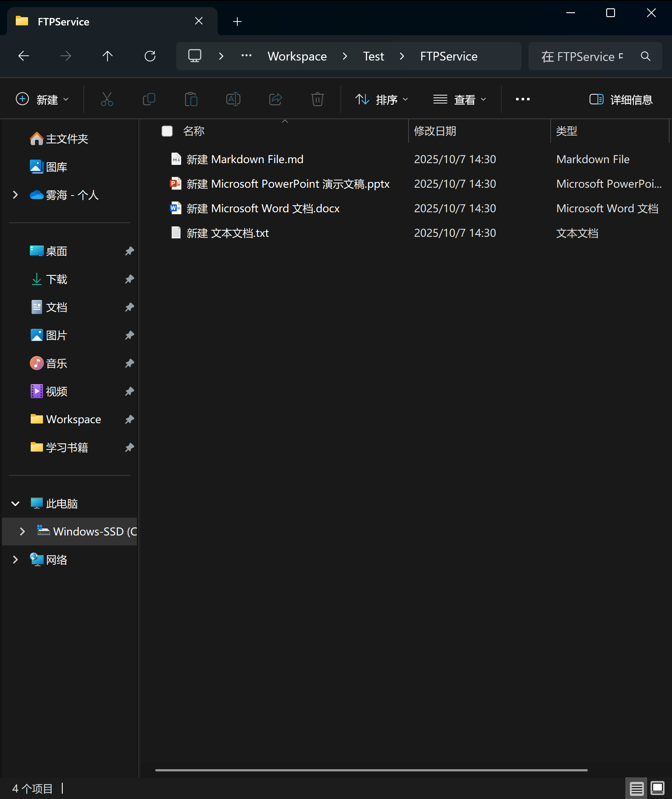Open the Markdown file icon

pyautogui.click(x=176, y=159)
